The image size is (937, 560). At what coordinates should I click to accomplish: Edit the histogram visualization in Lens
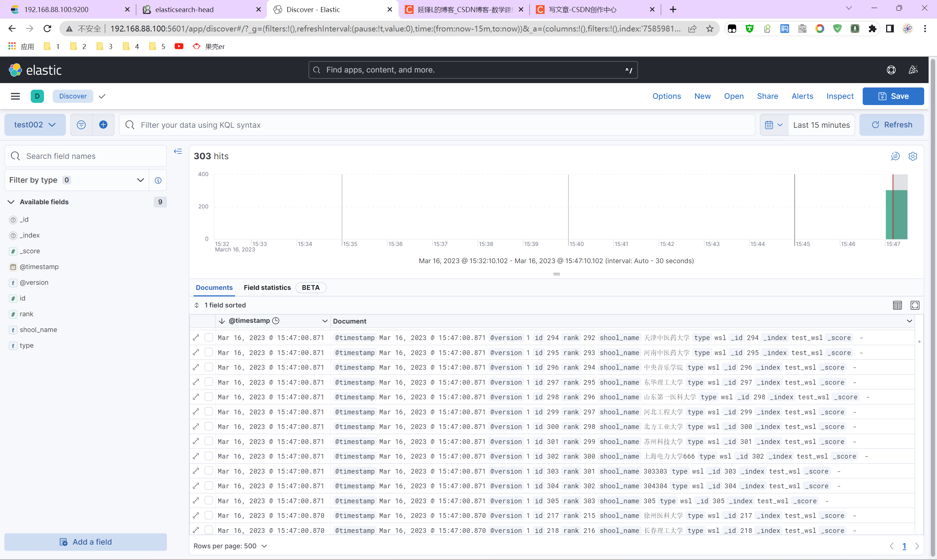click(x=895, y=156)
